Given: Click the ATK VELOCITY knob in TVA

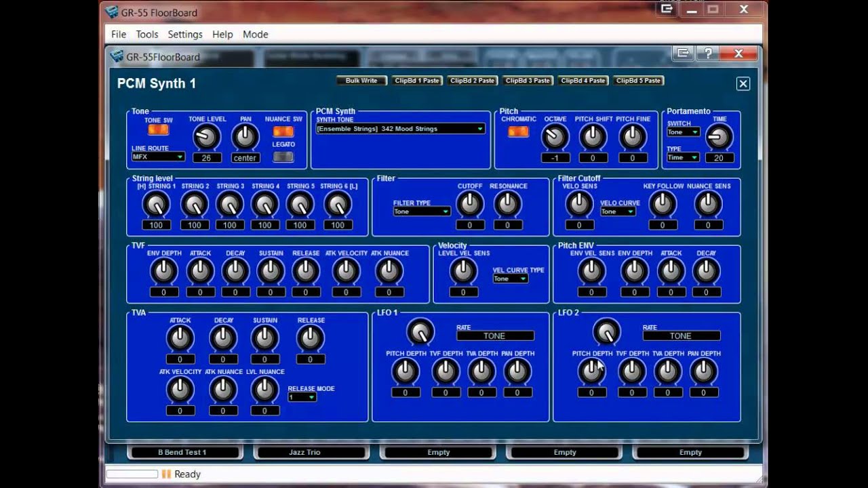Looking at the screenshot, I should (x=180, y=389).
